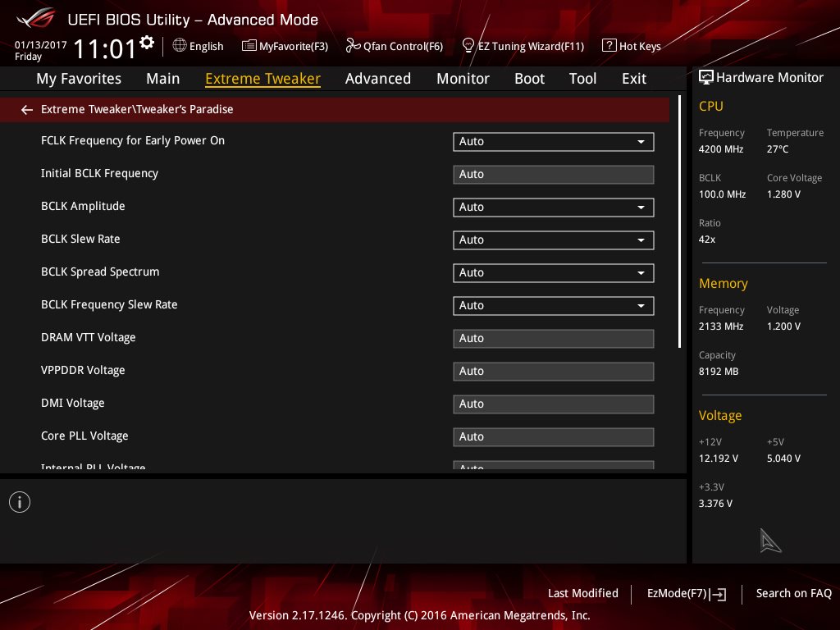
Task: Go to the Advanced tab
Action: 378,79
